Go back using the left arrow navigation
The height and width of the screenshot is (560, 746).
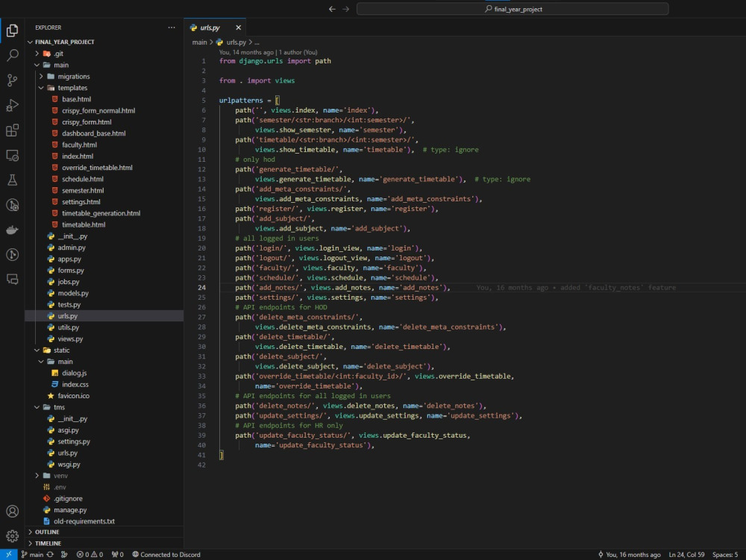point(332,9)
